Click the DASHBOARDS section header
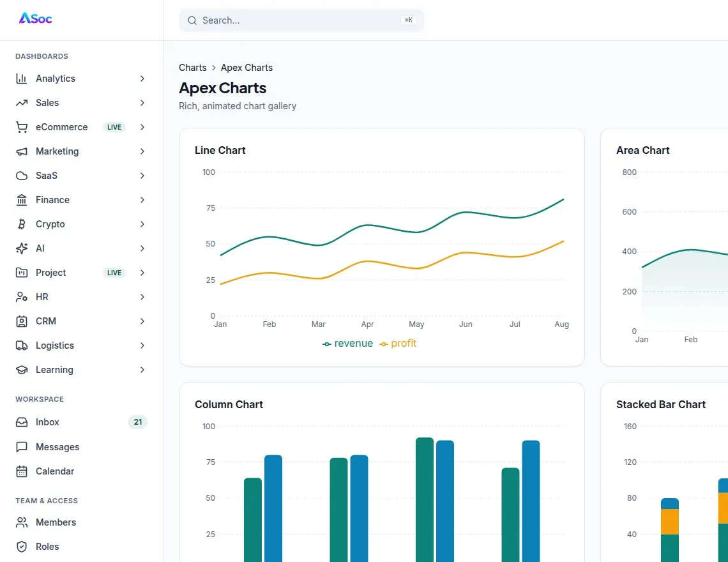This screenshot has width=728, height=562. (x=42, y=56)
